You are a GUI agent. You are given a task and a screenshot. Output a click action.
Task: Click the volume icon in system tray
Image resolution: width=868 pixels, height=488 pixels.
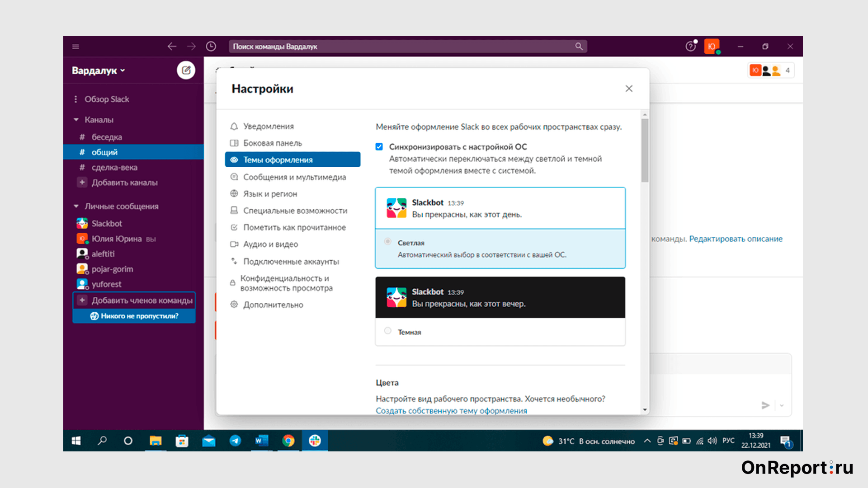712,441
